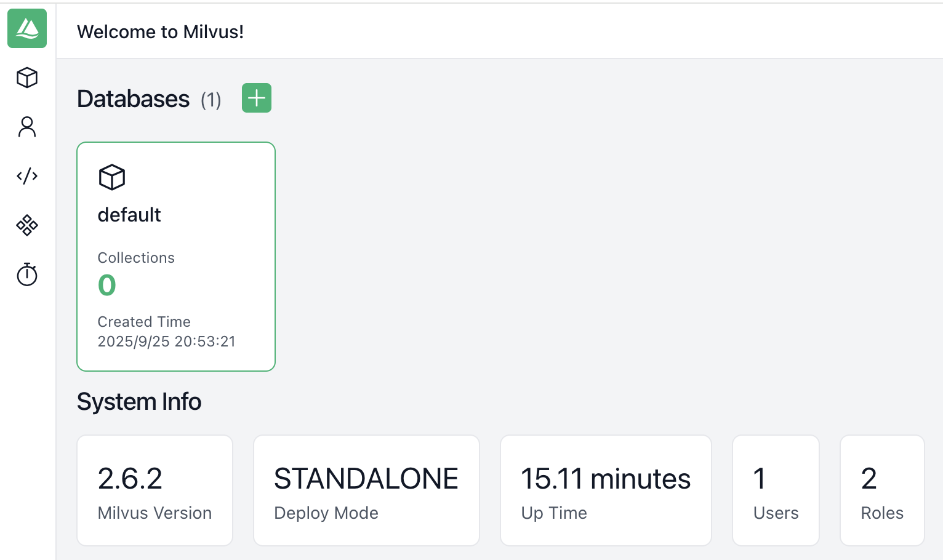Click the Welcome to Milvus! header title
943x560 pixels.
160,32
